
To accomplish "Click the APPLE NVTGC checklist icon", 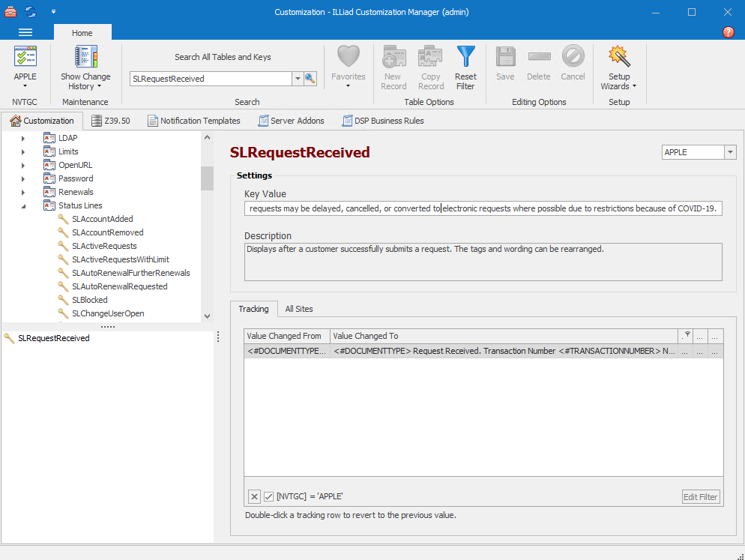I will [x=25, y=58].
